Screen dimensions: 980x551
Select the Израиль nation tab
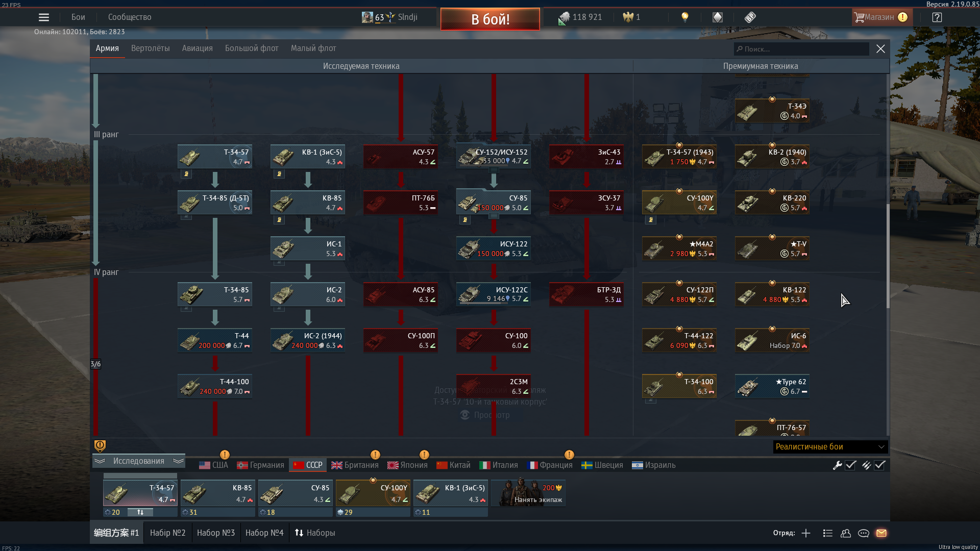(654, 465)
